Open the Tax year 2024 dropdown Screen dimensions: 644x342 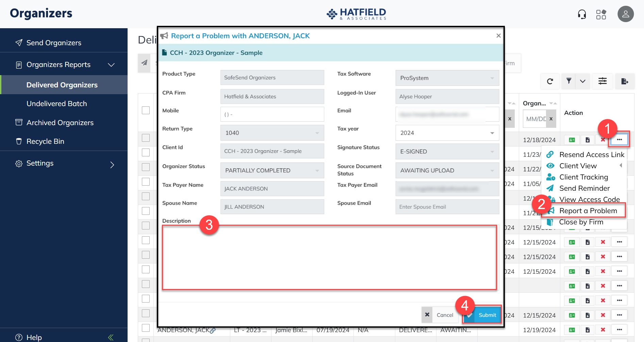(x=447, y=133)
